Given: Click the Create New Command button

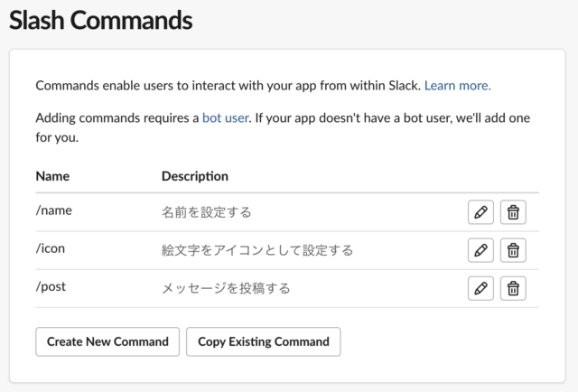Looking at the screenshot, I should [x=107, y=341].
